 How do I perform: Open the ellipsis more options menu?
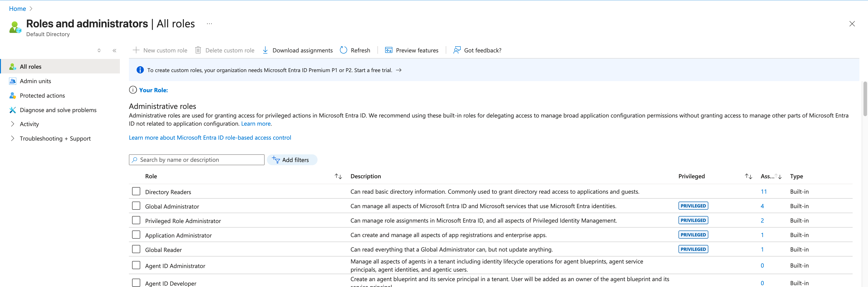(x=209, y=24)
